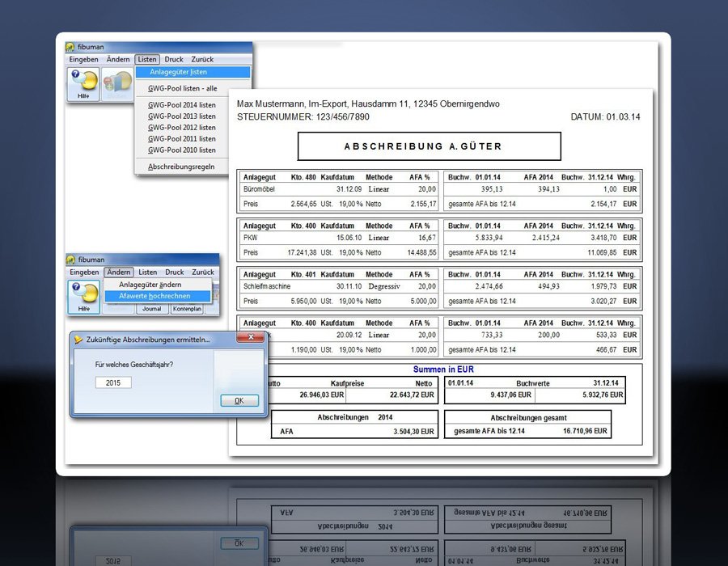Click the Geschäftsjahr input field showing 2015
Image resolution: width=728 pixels, height=566 pixels.
click(x=112, y=382)
